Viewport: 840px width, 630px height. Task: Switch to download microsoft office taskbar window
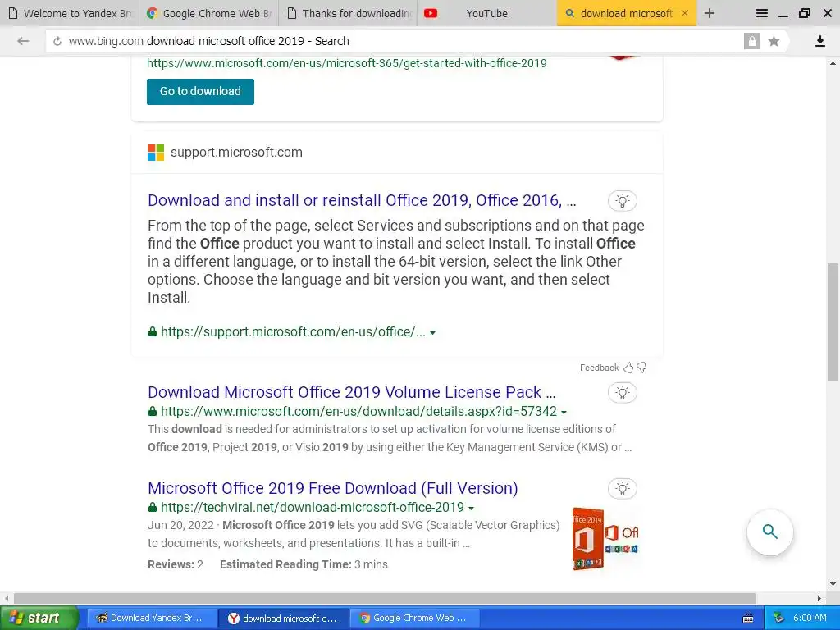[284, 619]
